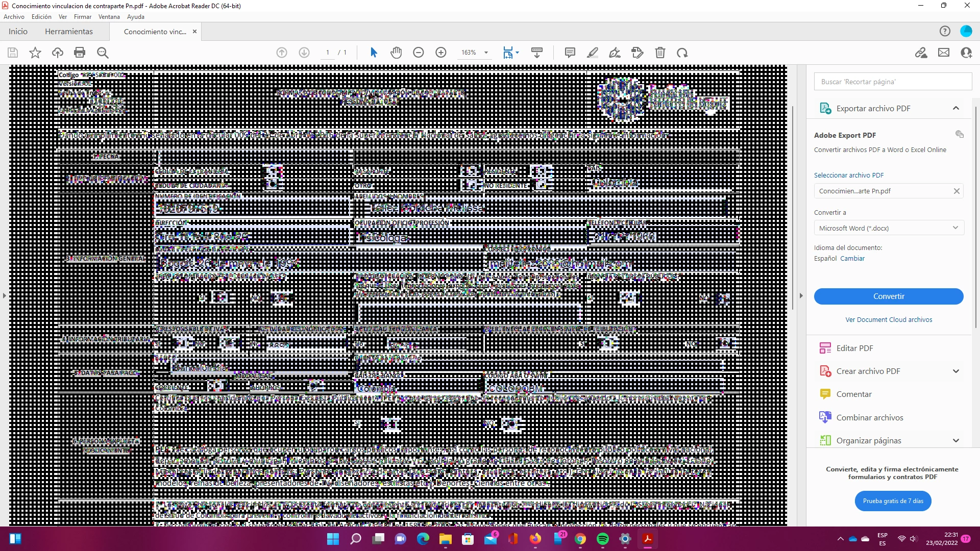The image size is (980, 551).
Task: Open Spotify from the taskbar
Action: [x=603, y=539]
